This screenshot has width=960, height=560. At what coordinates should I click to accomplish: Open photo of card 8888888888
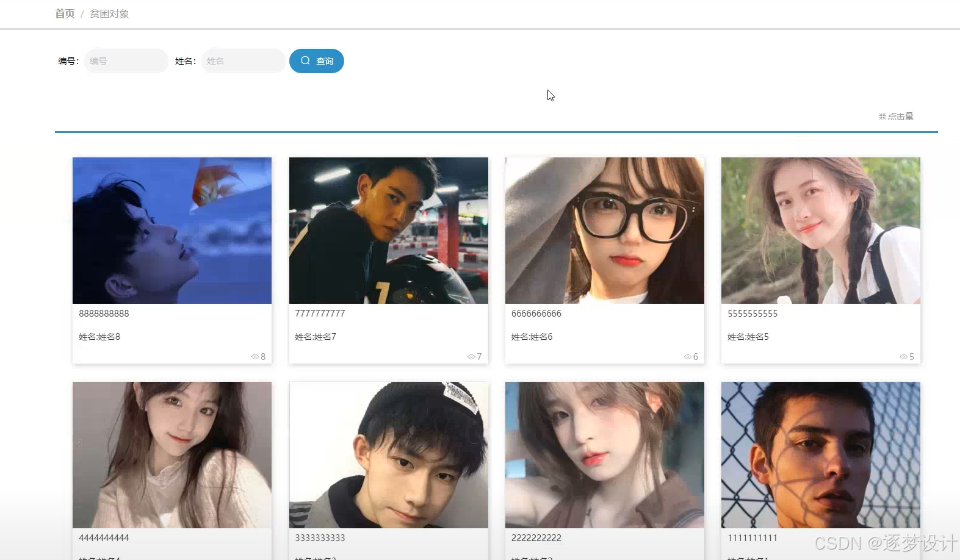[x=172, y=231]
